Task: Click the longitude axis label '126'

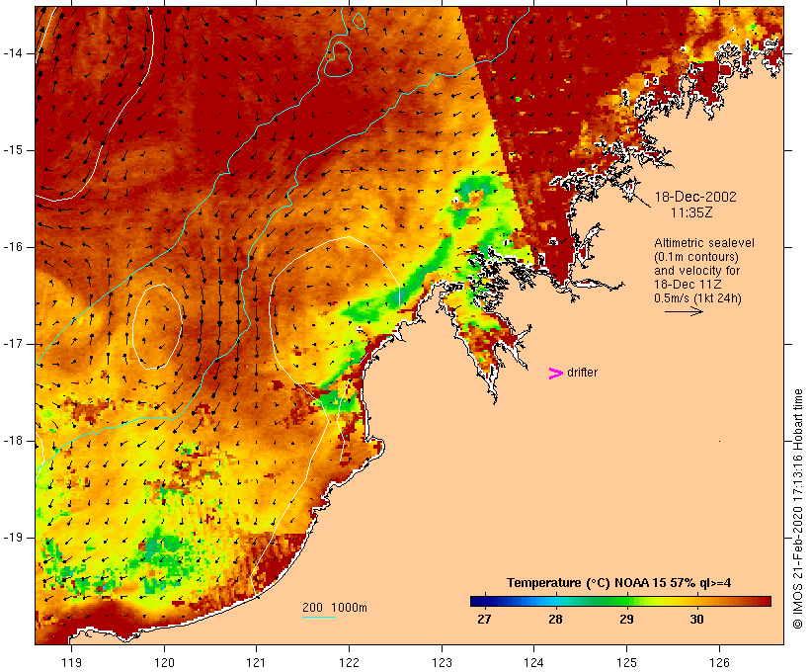Action: 719,662
